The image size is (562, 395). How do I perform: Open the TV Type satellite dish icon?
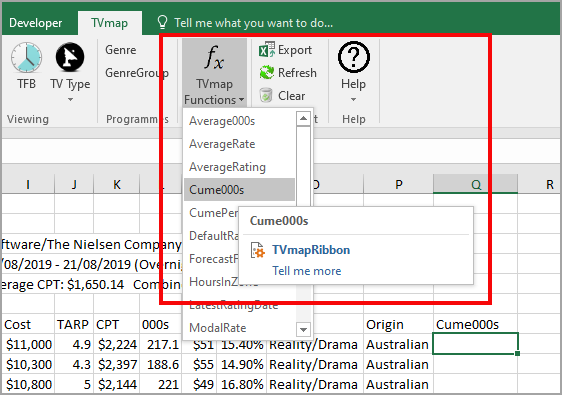70,57
